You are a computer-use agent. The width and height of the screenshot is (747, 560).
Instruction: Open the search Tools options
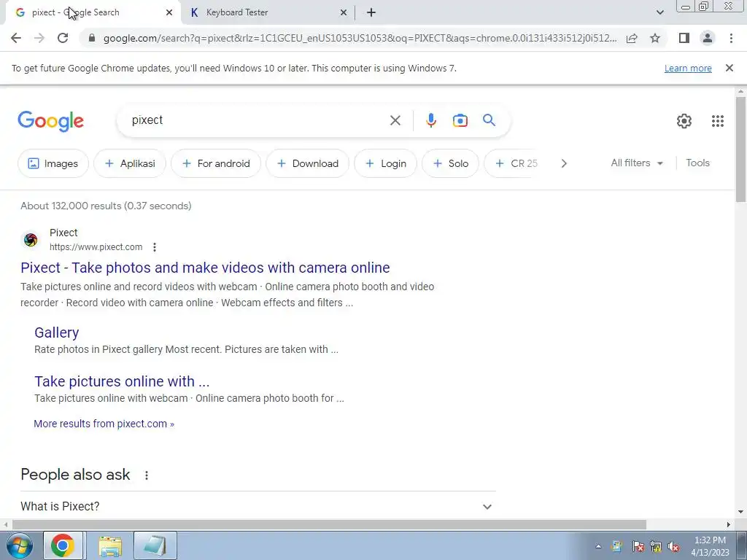pos(697,163)
